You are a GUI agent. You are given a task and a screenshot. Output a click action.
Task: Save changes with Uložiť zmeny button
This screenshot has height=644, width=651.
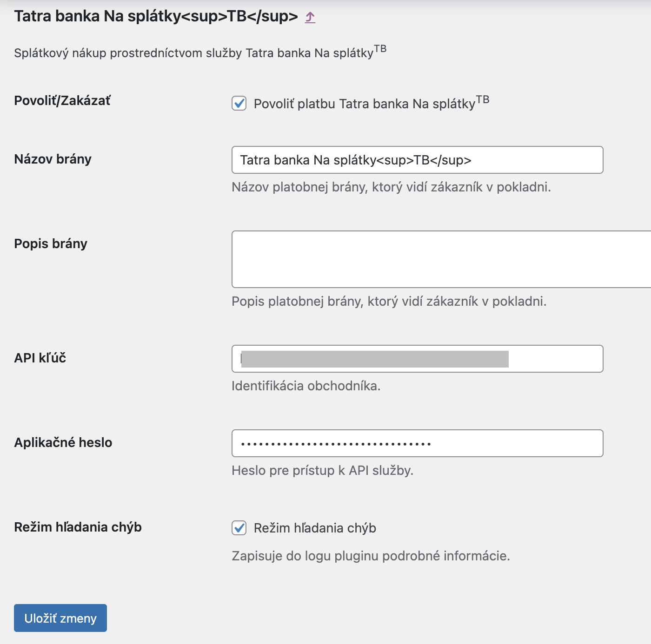click(60, 618)
